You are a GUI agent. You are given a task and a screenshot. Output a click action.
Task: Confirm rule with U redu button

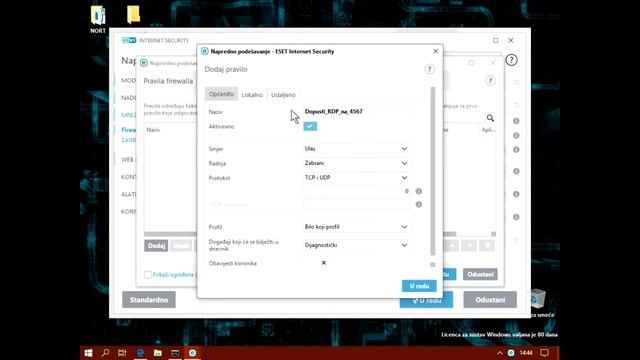coord(419,286)
